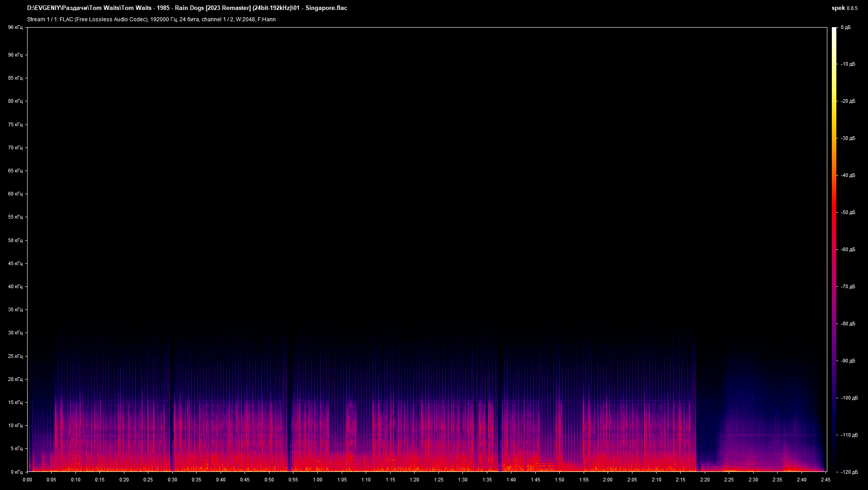Image resolution: width=868 pixels, height=490 pixels.
Task: Click the stream info line starting with 'Stream 1 / 1: FLAC'
Action: click(151, 19)
